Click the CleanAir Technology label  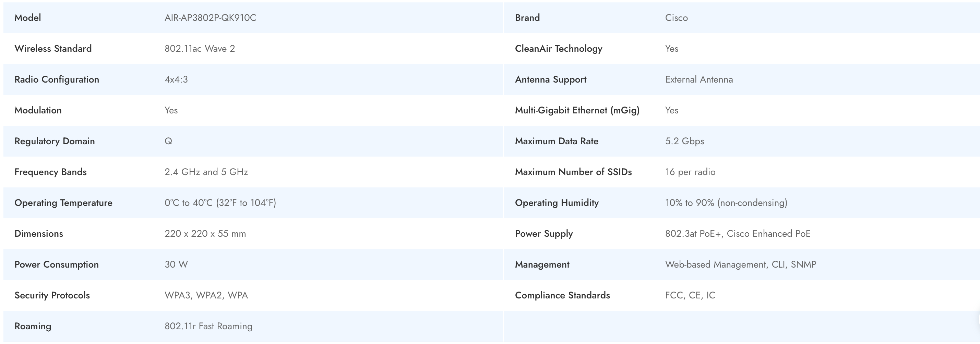tap(558, 49)
